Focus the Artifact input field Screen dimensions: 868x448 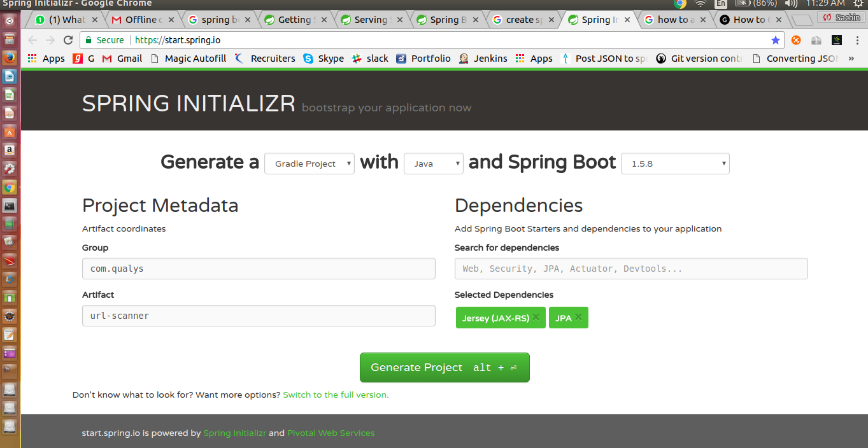click(259, 316)
